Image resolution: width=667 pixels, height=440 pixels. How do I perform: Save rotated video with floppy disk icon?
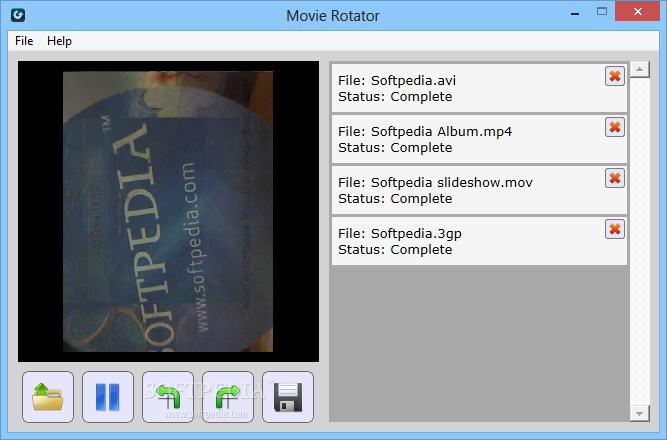point(288,397)
